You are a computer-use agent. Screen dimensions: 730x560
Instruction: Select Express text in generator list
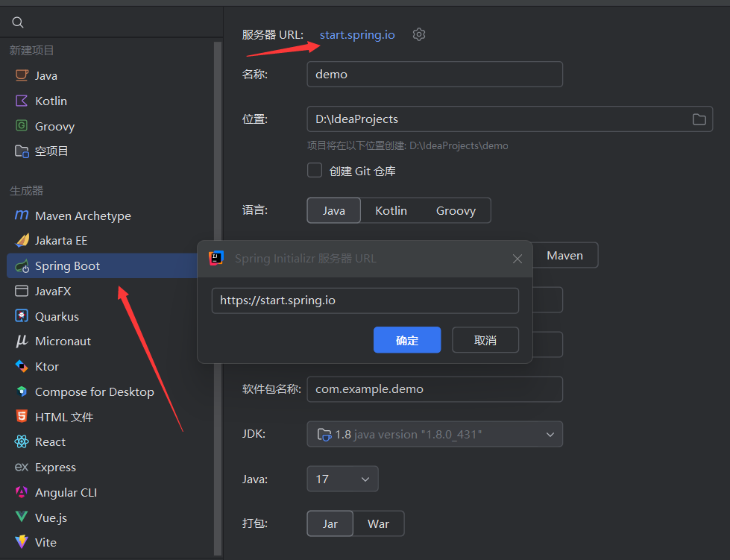click(55, 468)
